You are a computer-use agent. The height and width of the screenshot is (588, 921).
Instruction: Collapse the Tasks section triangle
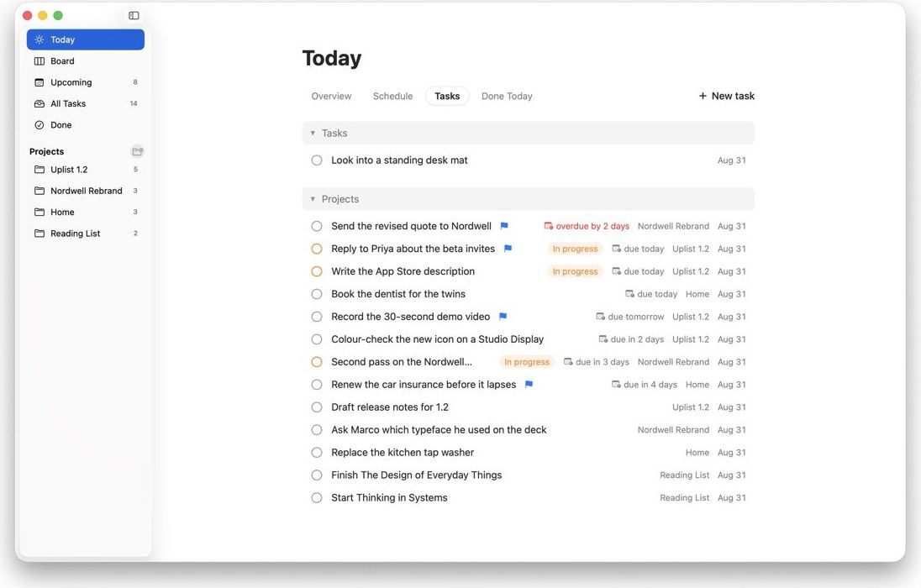[313, 134]
